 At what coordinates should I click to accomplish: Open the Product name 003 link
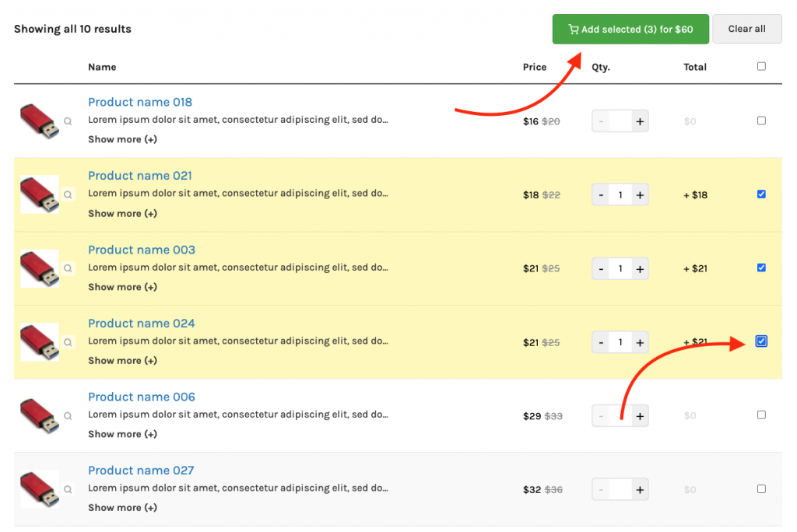(x=142, y=250)
